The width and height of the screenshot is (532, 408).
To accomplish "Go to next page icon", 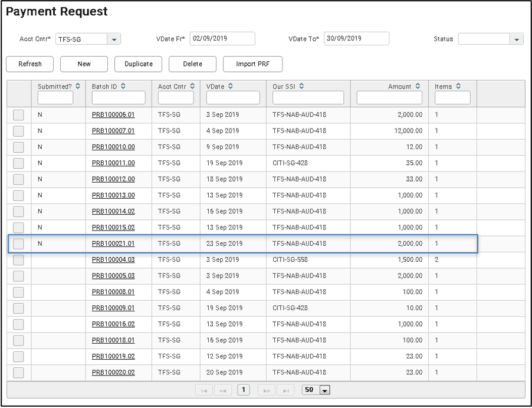I will (x=266, y=390).
